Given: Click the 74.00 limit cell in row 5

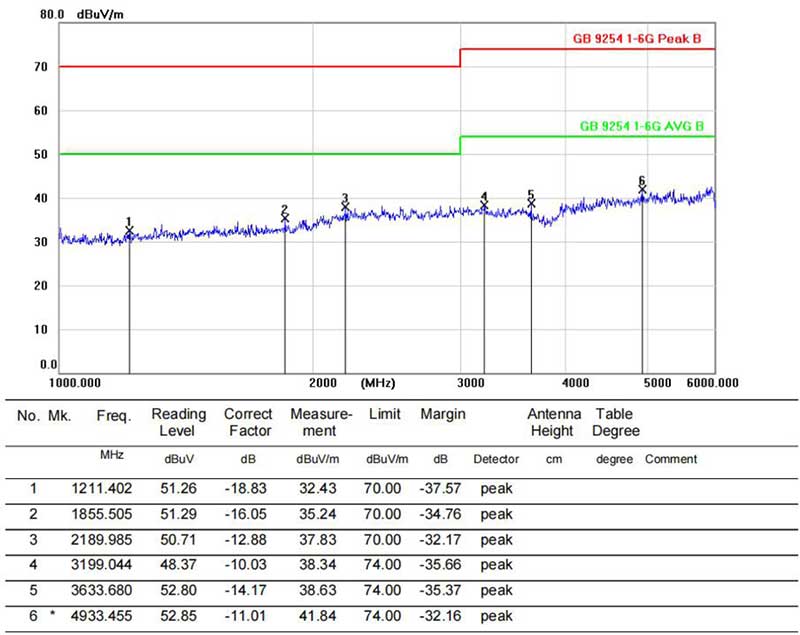Looking at the screenshot, I should pos(382,590).
